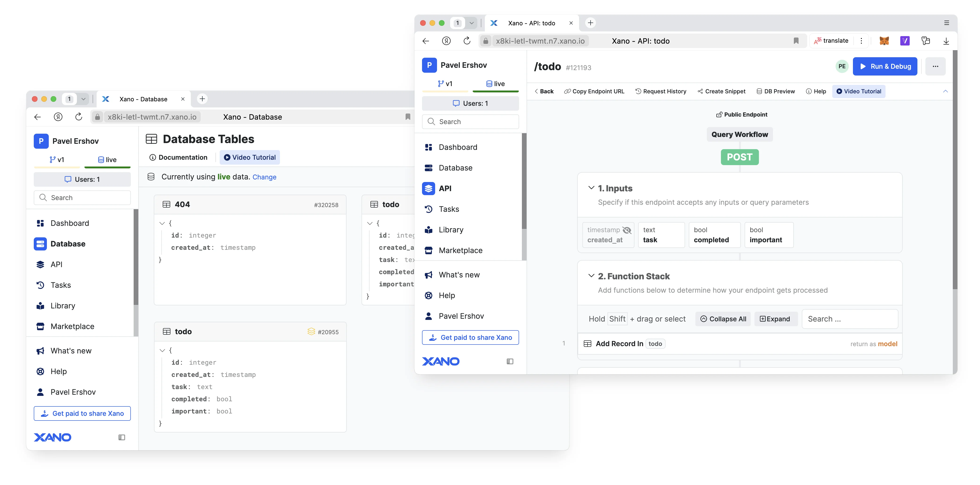Click Create Snippet
Image resolution: width=980 pixels, height=485 pixels.
(x=721, y=91)
